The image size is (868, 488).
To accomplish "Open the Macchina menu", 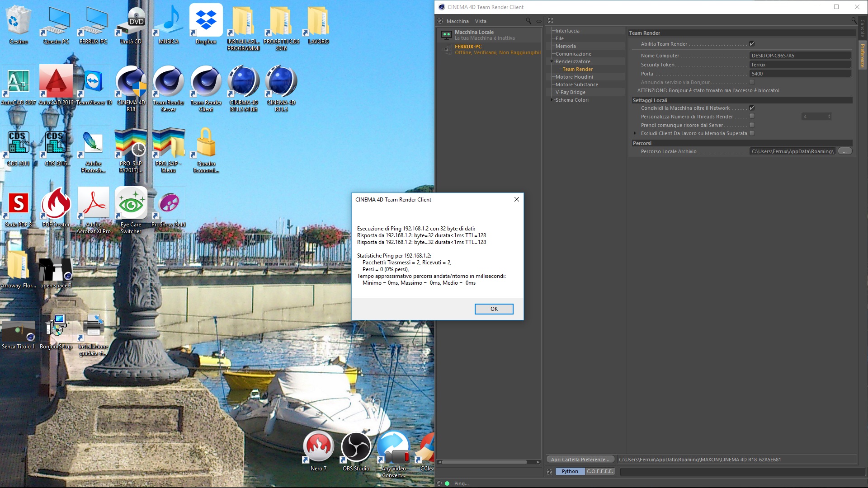I will click(x=457, y=21).
